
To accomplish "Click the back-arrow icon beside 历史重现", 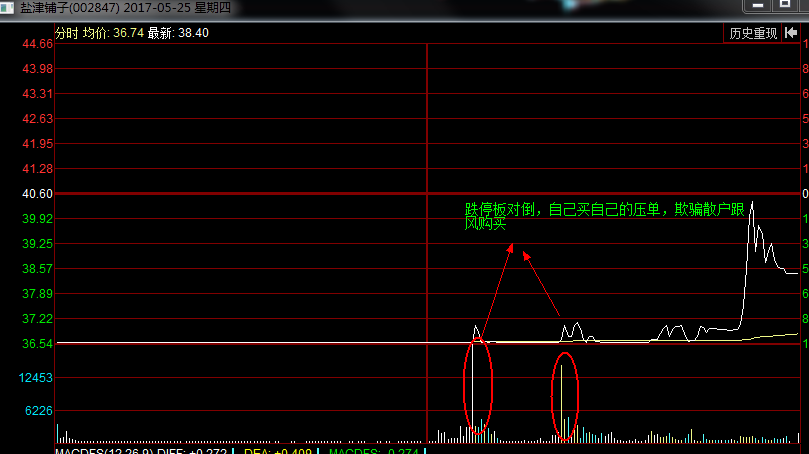I will [791, 33].
